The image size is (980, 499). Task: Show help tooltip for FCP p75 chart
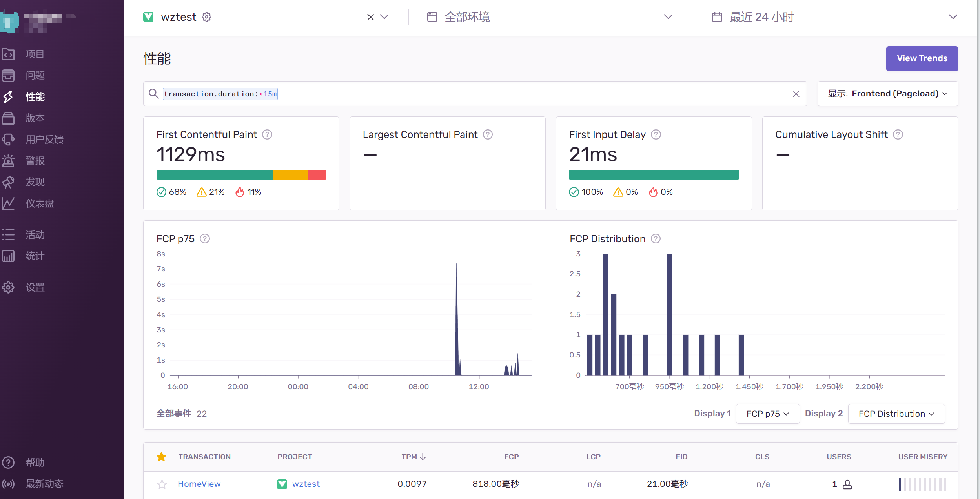point(205,239)
